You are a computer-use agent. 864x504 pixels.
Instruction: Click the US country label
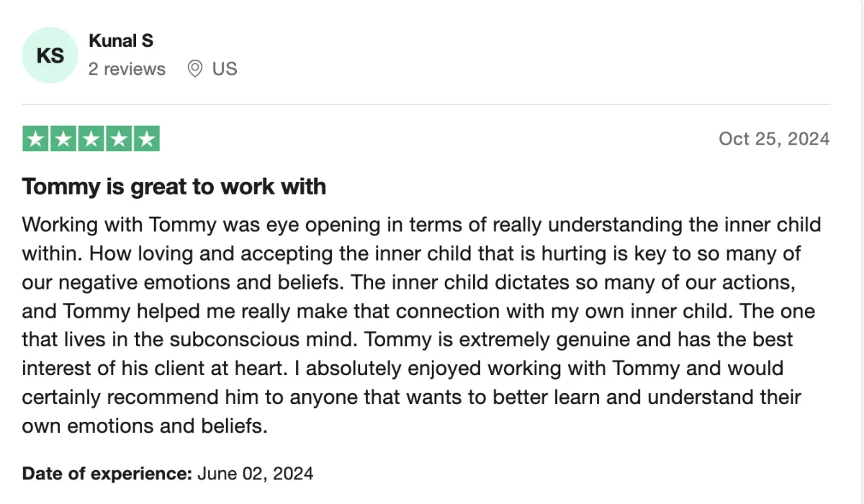225,69
